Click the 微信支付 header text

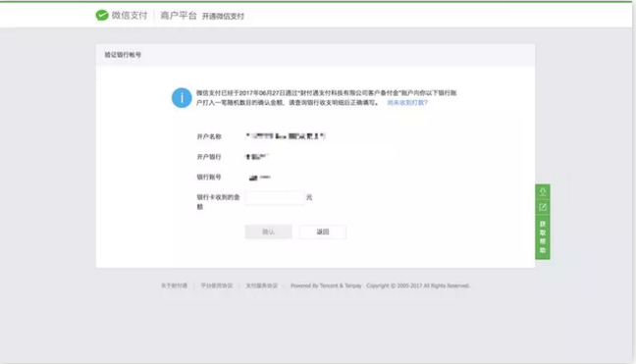(x=130, y=16)
